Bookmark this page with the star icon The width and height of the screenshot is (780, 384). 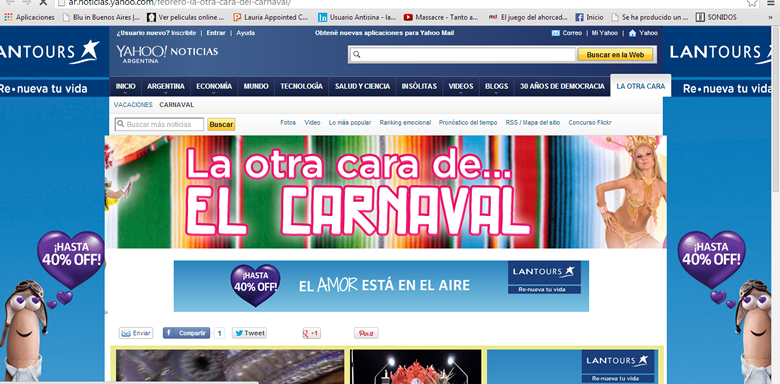coord(753,2)
